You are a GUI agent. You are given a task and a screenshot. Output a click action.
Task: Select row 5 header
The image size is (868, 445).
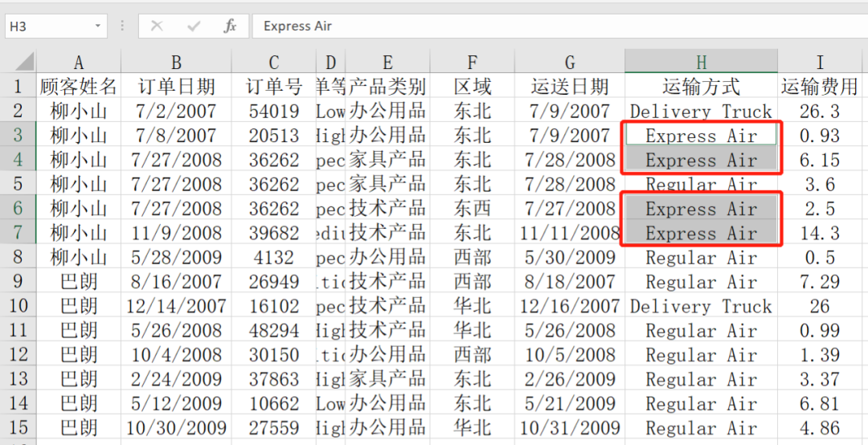click(x=18, y=184)
